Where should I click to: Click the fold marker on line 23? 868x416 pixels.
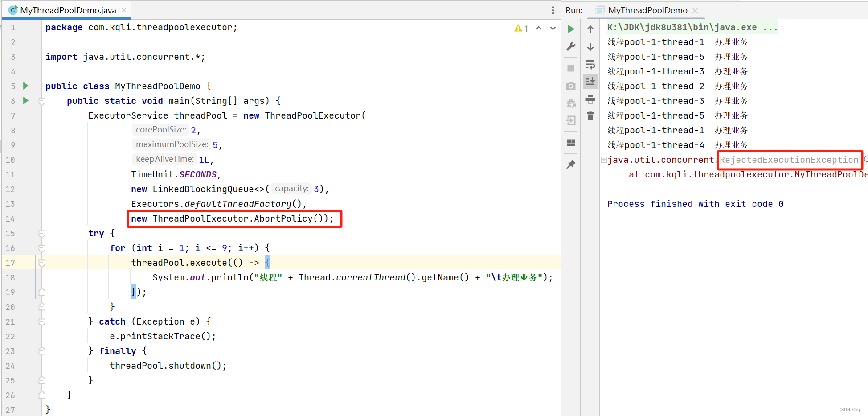click(x=42, y=351)
